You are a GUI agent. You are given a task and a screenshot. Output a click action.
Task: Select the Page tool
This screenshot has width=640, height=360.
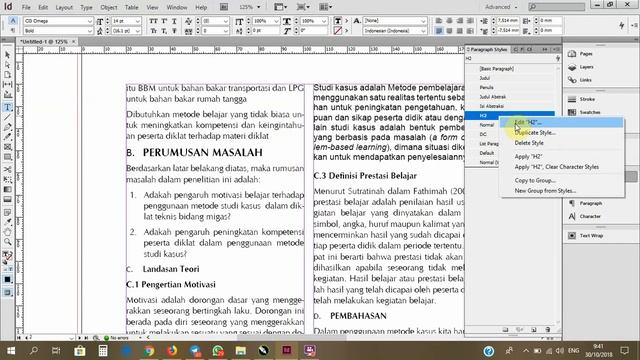click(x=7, y=75)
